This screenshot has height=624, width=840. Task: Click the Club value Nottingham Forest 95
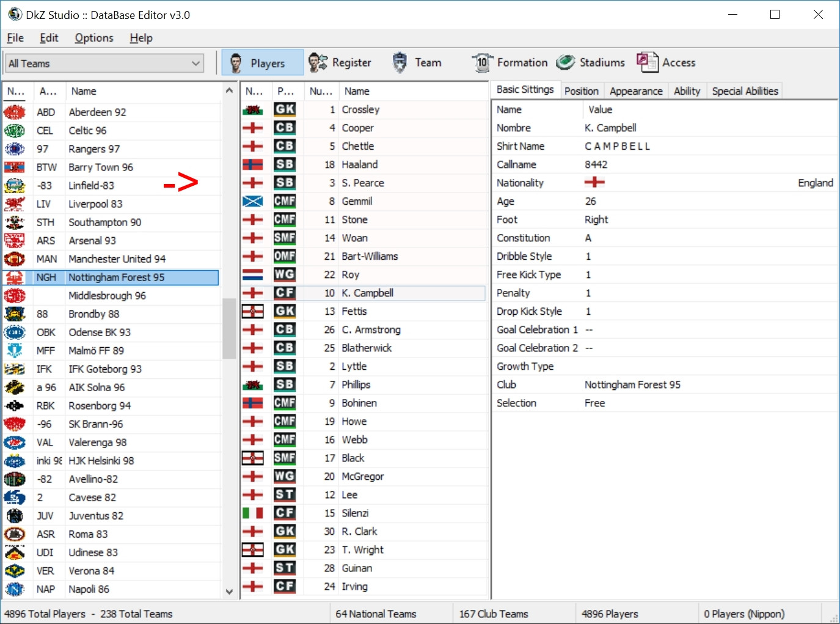632,384
